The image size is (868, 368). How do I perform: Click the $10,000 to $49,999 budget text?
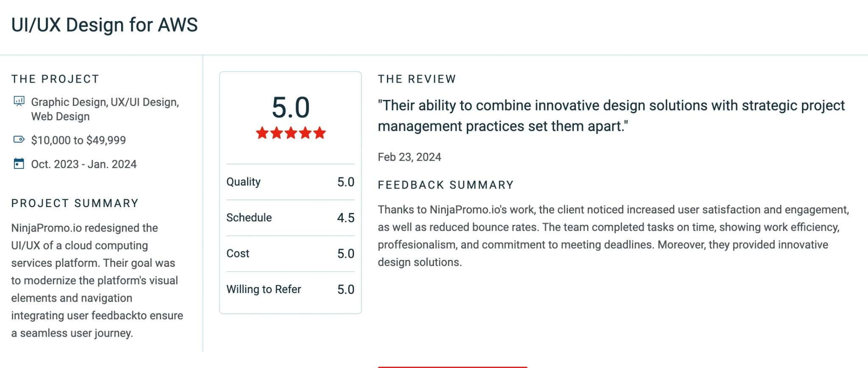pos(78,140)
